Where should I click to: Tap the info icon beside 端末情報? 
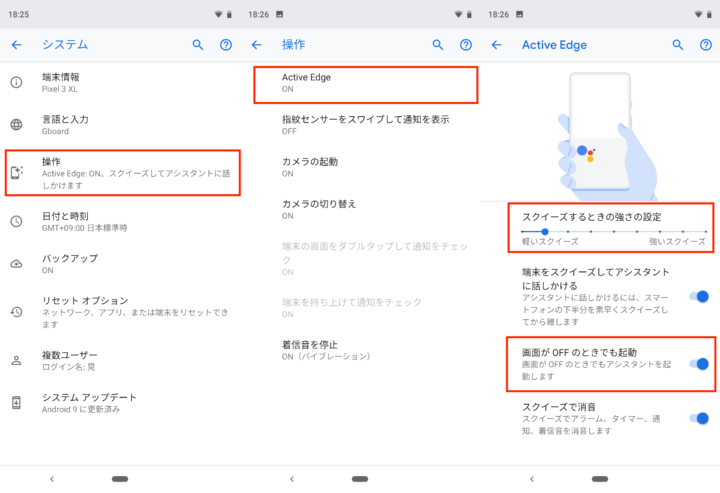click(17, 83)
